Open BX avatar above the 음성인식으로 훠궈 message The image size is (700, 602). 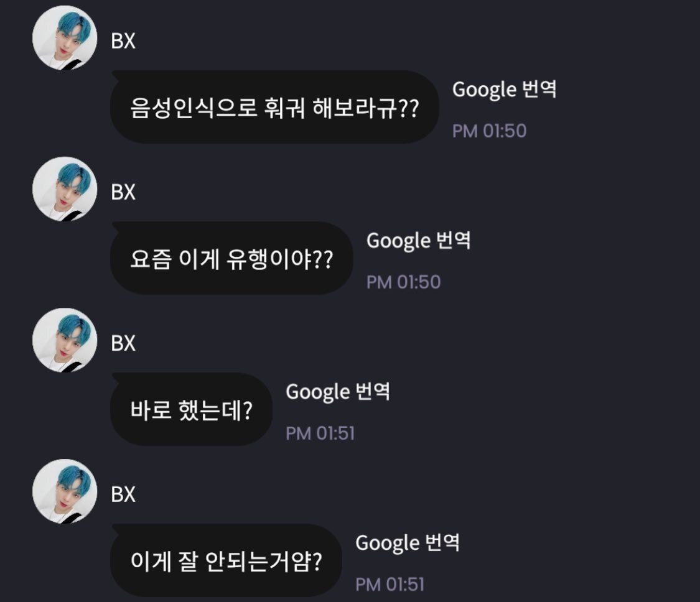point(65,38)
